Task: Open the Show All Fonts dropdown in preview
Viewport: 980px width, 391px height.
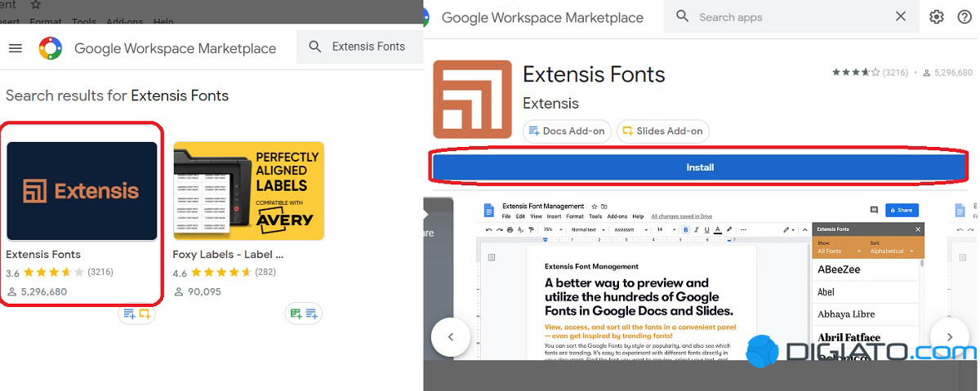Action: click(839, 251)
